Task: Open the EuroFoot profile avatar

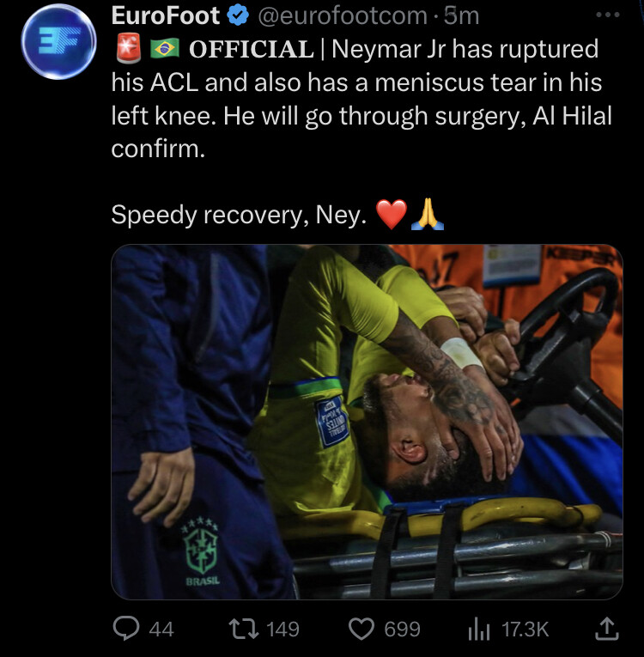Action: tap(58, 41)
